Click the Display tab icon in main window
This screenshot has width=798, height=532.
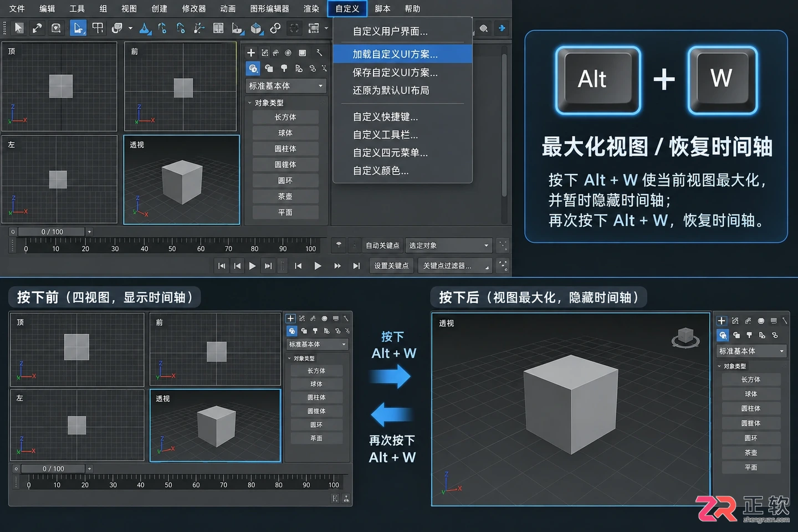coord(302,53)
